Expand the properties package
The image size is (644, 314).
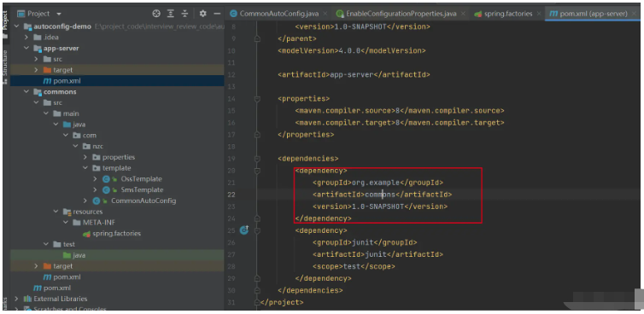(85, 157)
